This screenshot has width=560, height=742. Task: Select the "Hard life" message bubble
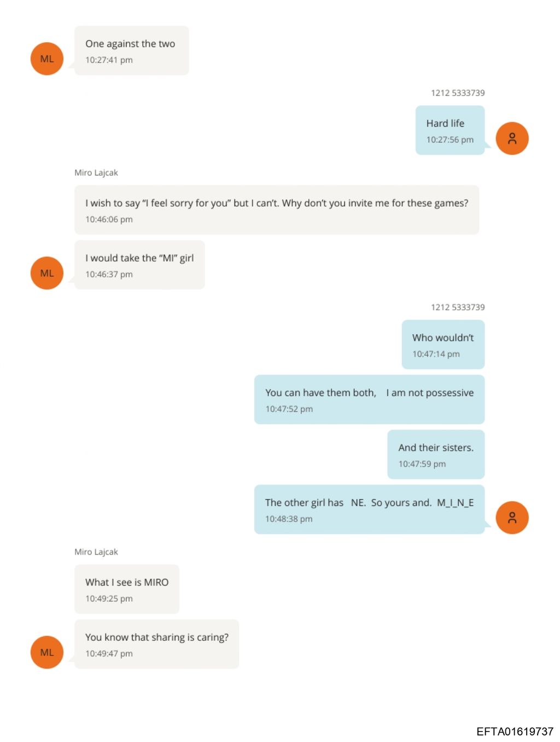[x=450, y=130]
